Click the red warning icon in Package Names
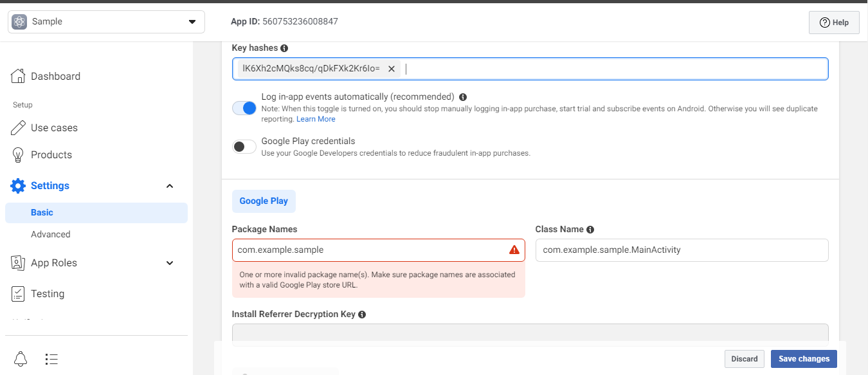 point(514,250)
